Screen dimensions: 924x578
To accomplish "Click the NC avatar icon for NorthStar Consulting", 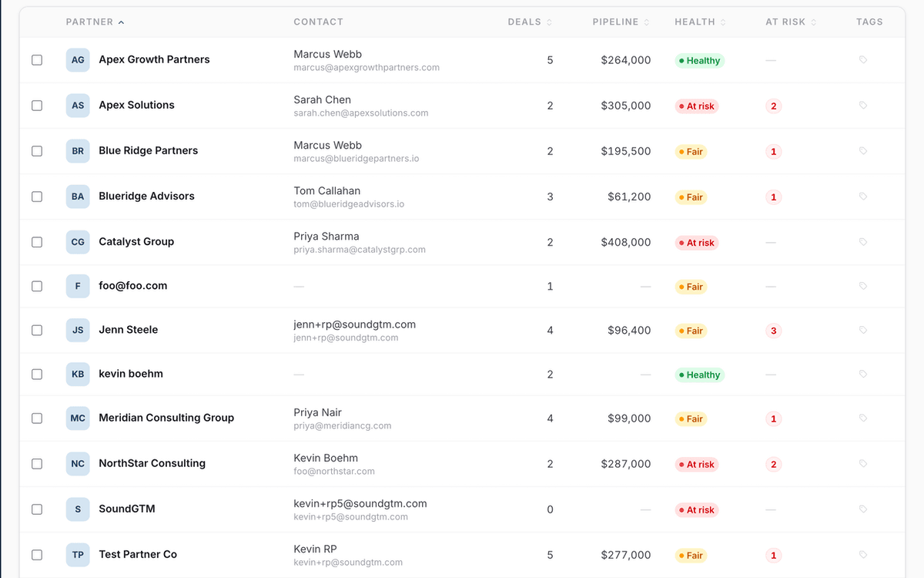I will point(78,464).
